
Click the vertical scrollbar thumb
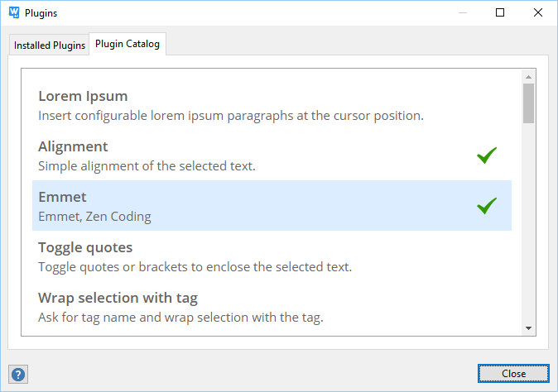coord(528,103)
